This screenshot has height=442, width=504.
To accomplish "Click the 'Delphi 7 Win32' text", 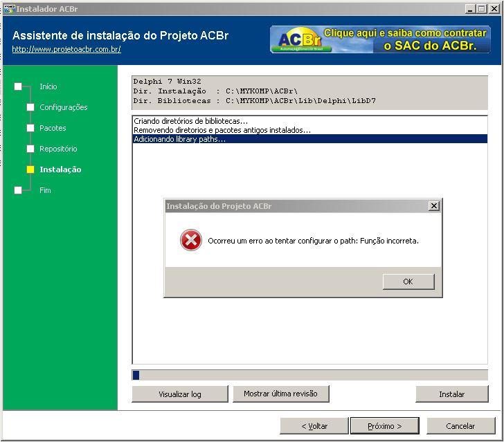I will point(167,81).
